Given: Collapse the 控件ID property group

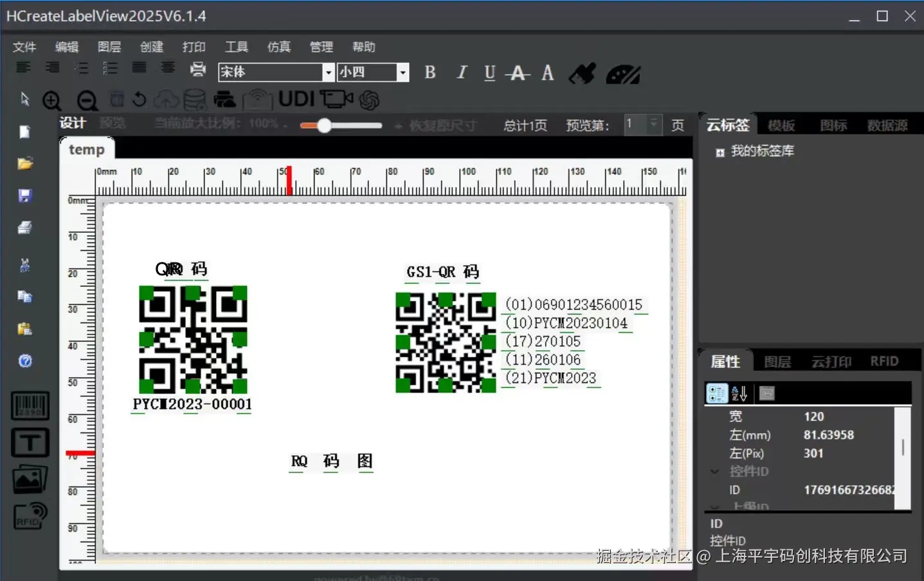Looking at the screenshot, I should [x=714, y=472].
